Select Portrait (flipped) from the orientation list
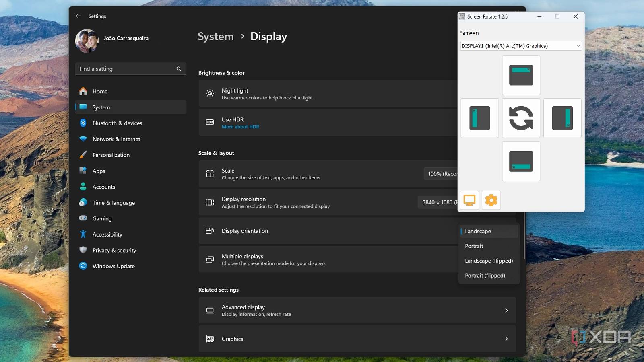This screenshot has height=362, width=644. 485,275
